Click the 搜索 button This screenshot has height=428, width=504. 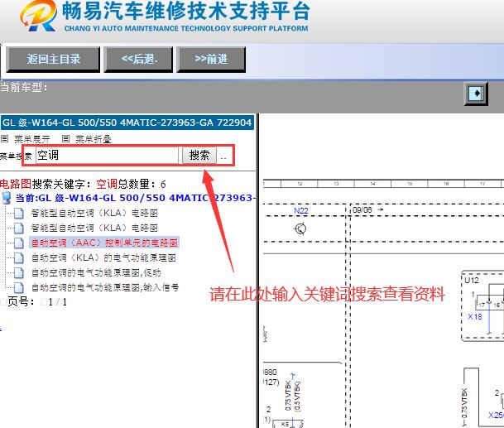(x=199, y=156)
